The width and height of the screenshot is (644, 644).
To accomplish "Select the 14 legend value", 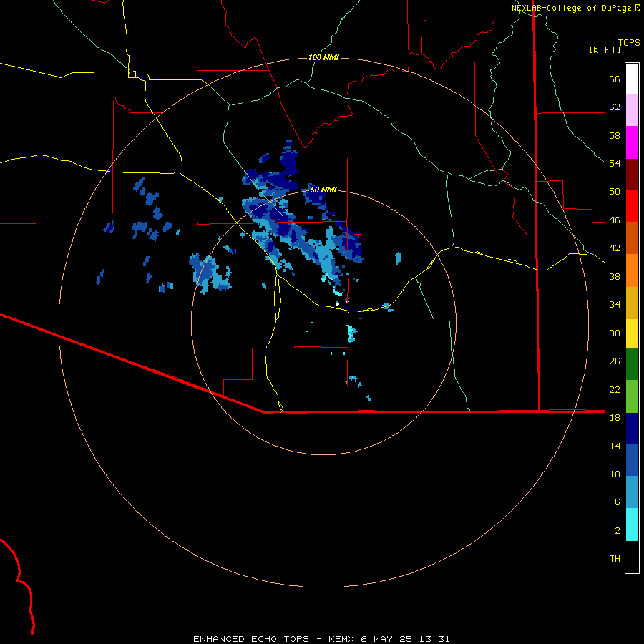I will coord(615,446).
